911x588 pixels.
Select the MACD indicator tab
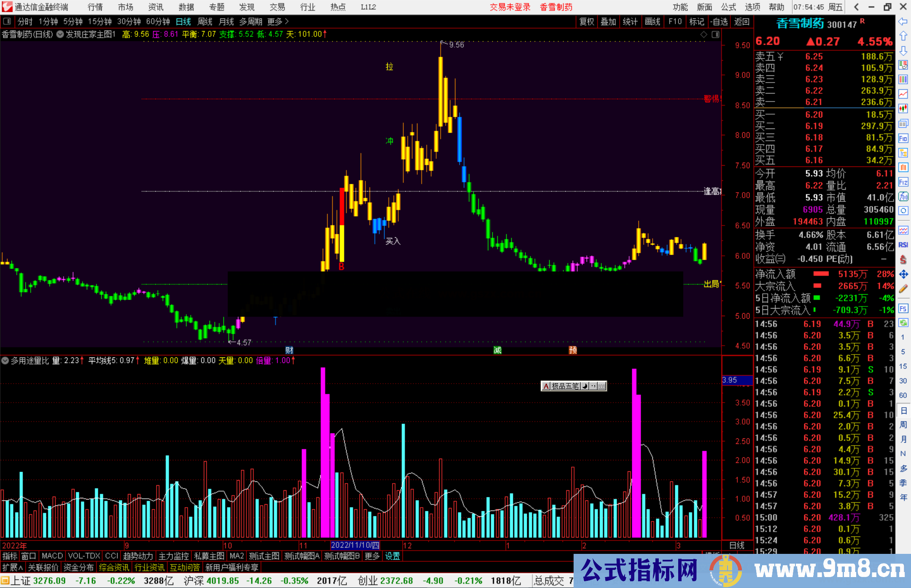(52, 556)
